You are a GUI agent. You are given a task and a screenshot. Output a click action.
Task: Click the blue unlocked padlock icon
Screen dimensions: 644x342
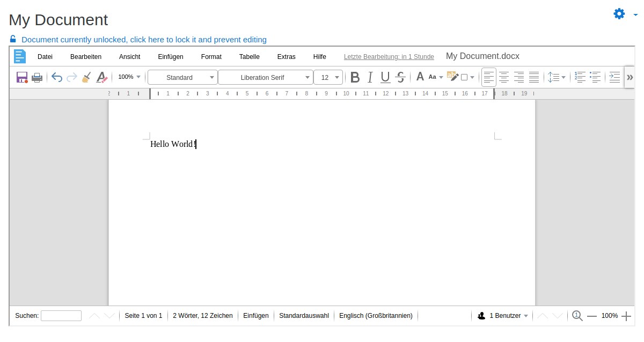pos(13,39)
